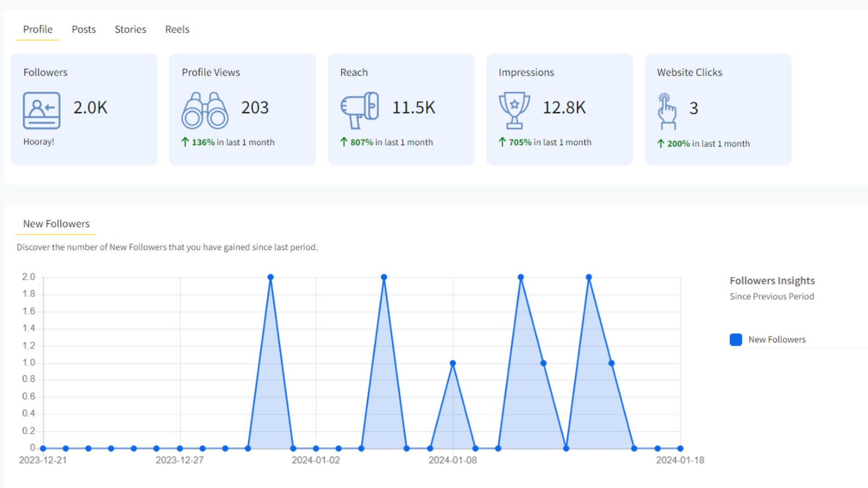Click the Website Clicks pointing hand icon
This screenshot has width=868, height=488.
pyautogui.click(x=667, y=112)
